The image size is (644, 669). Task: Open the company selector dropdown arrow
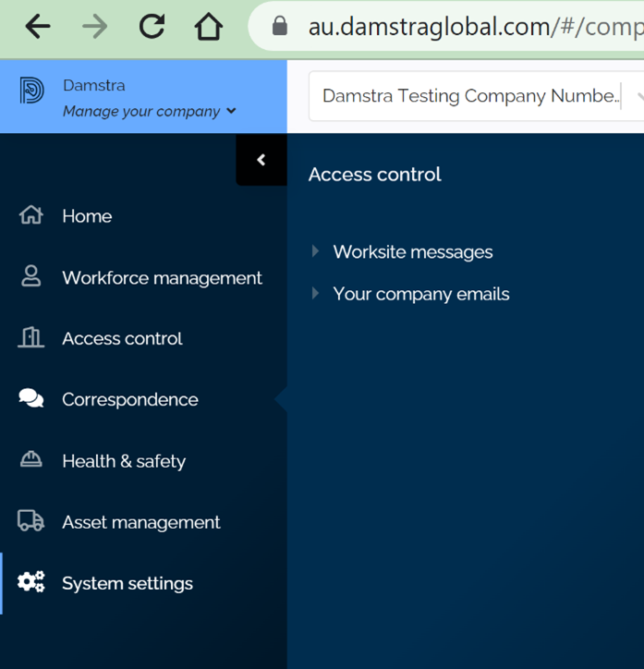pyautogui.click(x=638, y=96)
